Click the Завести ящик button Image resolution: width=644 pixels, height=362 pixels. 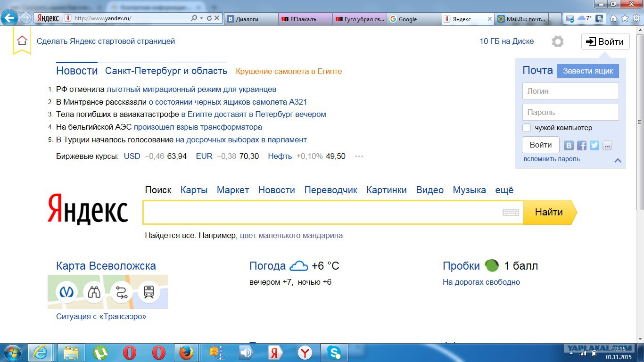point(588,71)
